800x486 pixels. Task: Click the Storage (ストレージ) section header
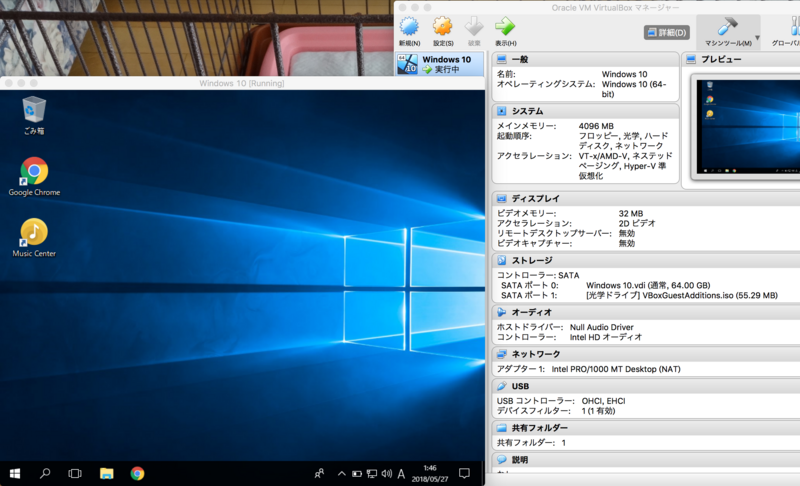click(646, 261)
